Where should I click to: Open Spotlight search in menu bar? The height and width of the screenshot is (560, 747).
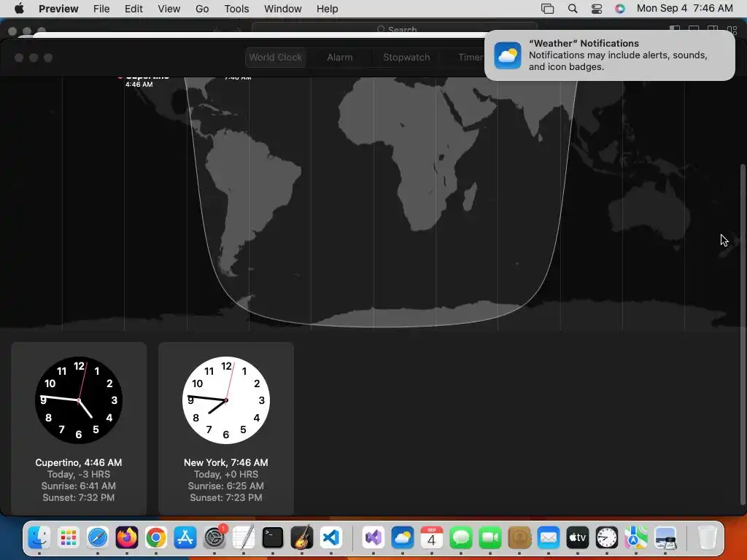pyautogui.click(x=573, y=9)
